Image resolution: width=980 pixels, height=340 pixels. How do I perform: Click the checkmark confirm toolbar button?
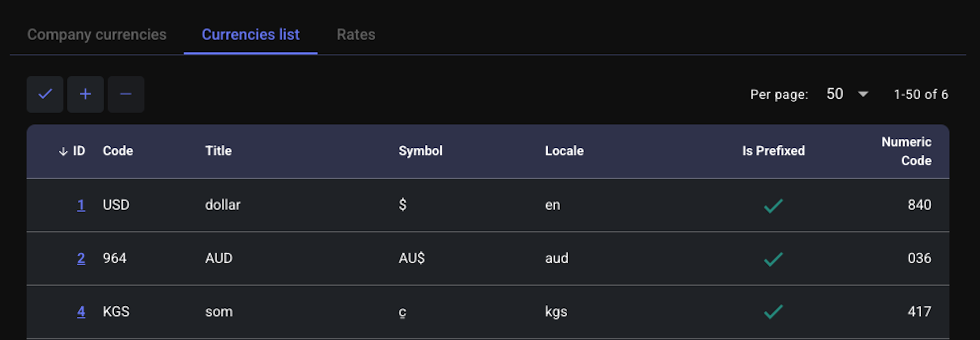45,94
